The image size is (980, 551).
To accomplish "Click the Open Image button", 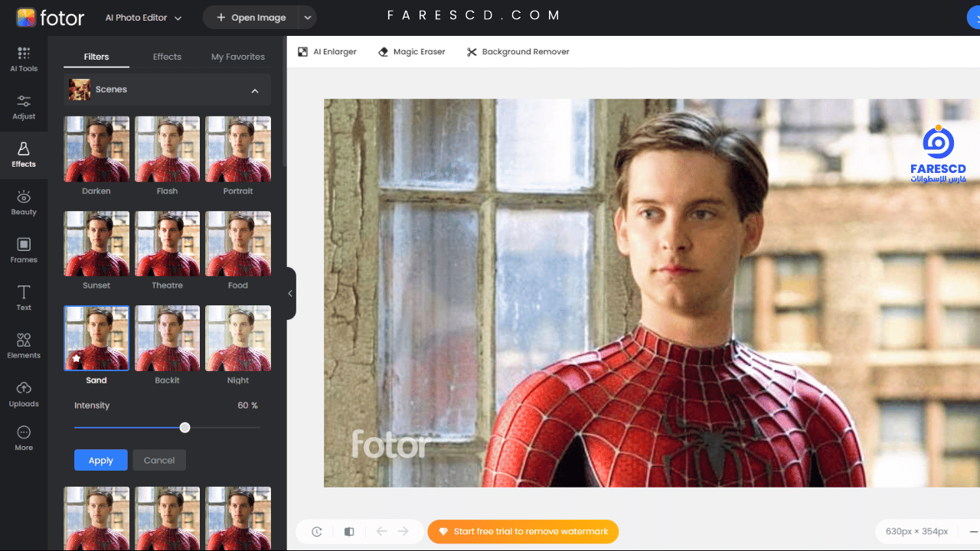I will click(x=250, y=18).
